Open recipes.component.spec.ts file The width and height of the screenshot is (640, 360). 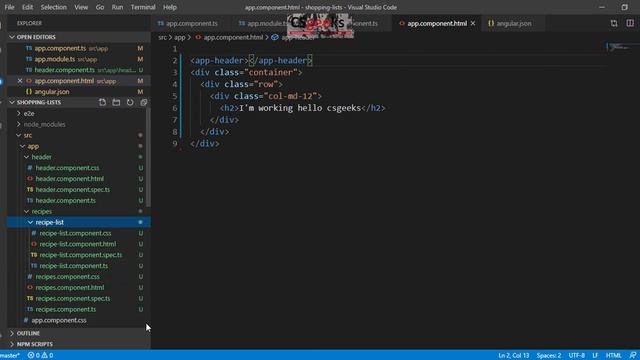[73, 298]
